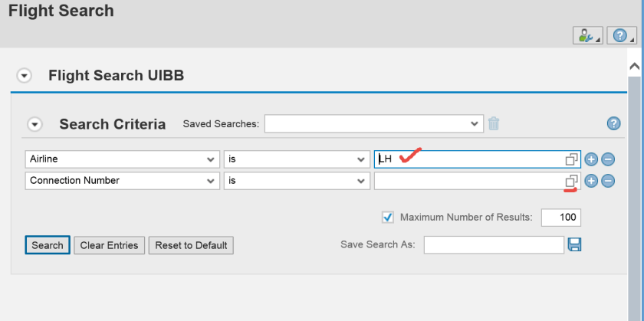Remove the Airline criterion row
Image resolution: width=644 pixels, height=321 pixels.
pos(607,159)
